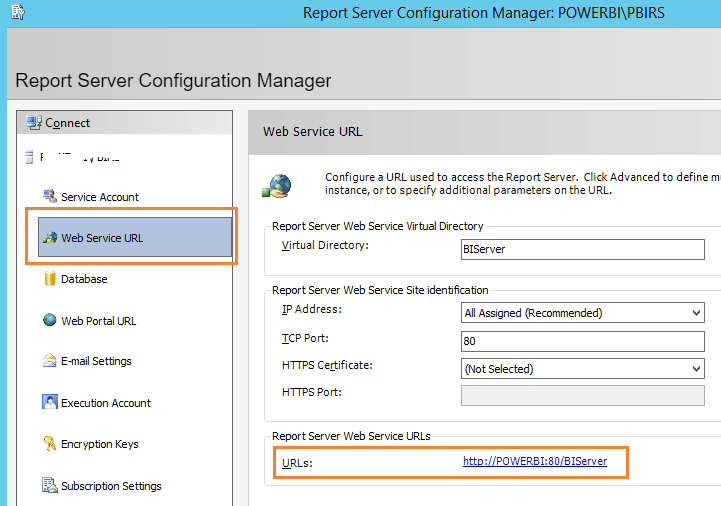The image size is (721, 506).
Task: Click the Encryption Keys icon
Action: coord(49,443)
